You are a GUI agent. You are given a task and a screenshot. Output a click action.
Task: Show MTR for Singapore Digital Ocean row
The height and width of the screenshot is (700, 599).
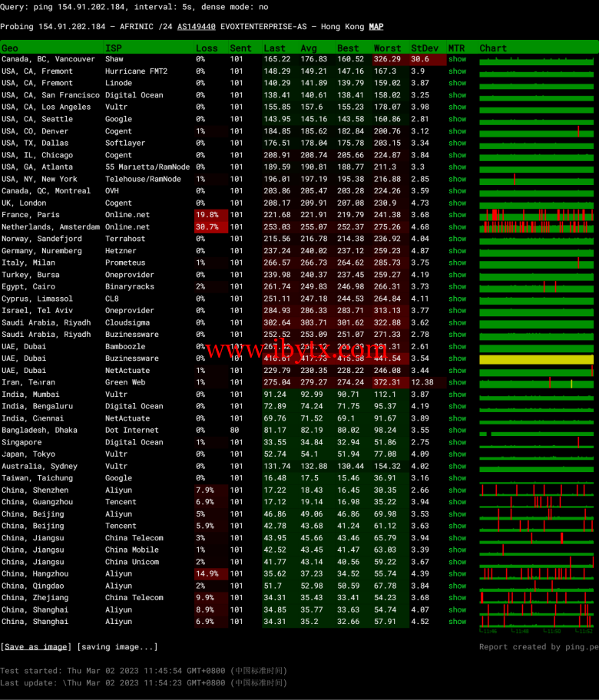coord(457,442)
